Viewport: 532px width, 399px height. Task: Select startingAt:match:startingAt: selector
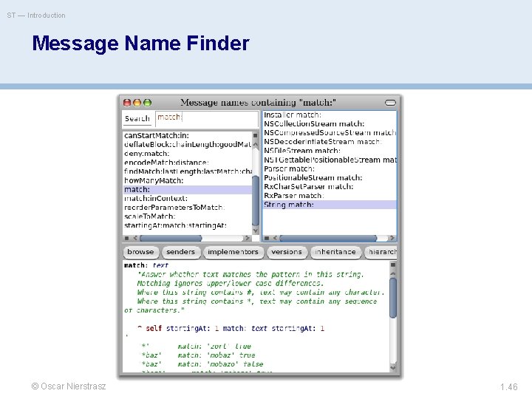coord(188,225)
